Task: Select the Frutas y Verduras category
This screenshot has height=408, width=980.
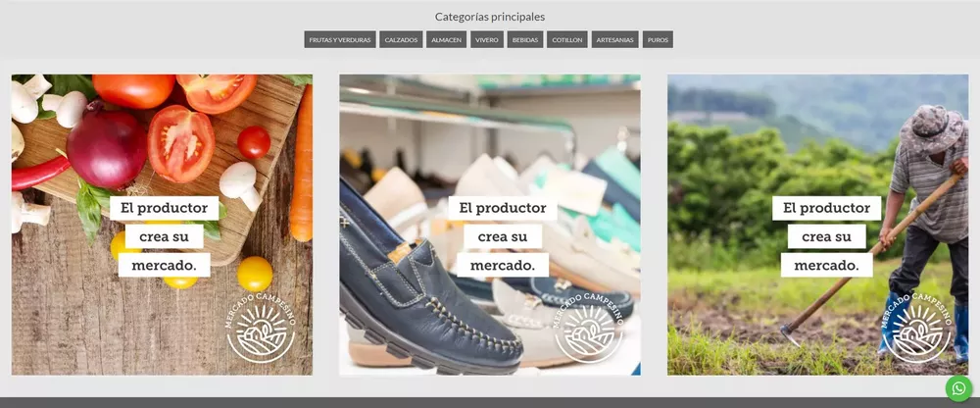Action: (340, 40)
